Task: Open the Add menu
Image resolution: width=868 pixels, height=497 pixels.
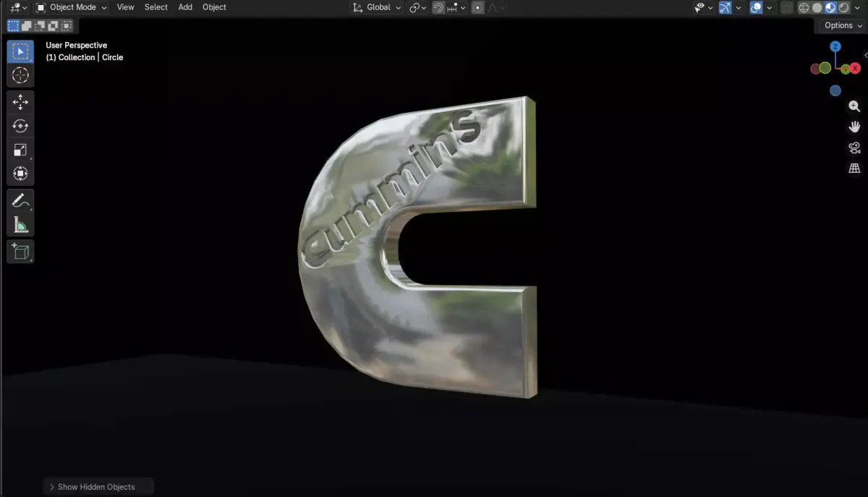Action: click(184, 7)
